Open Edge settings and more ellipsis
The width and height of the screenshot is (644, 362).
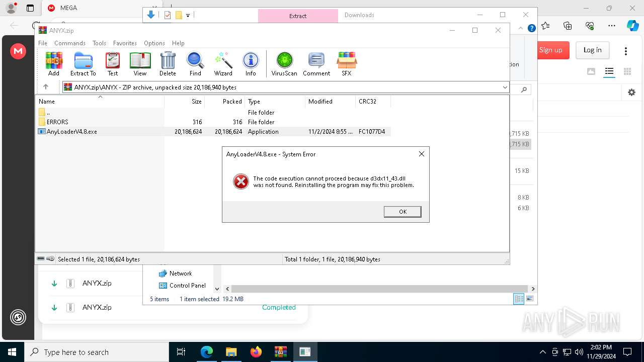(x=612, y=26)
